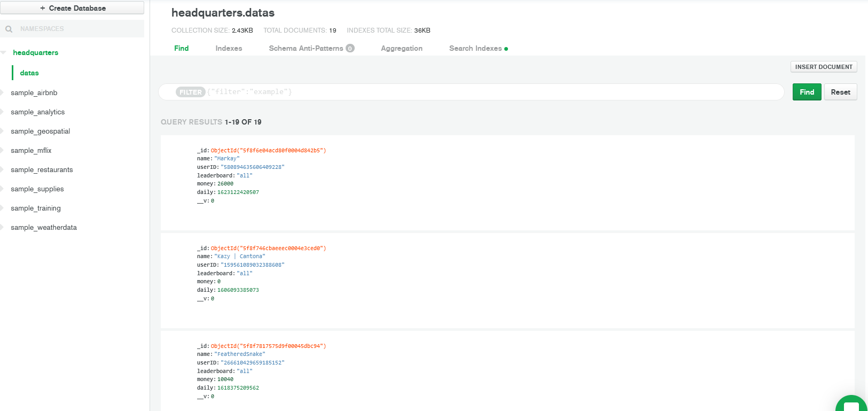Screen dimensions: 868x411
Task: Open sample_mflix database entry
Action: 31,150
